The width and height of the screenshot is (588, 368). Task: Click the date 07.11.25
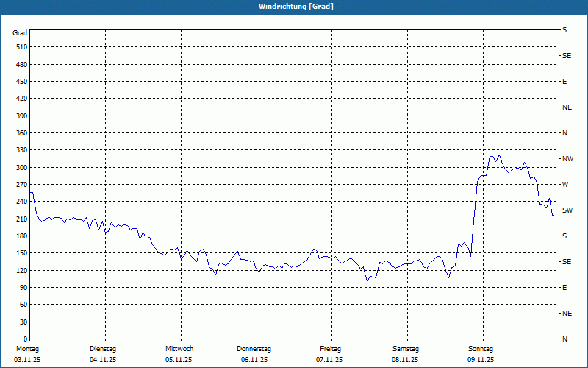click(x=329, y=360)
